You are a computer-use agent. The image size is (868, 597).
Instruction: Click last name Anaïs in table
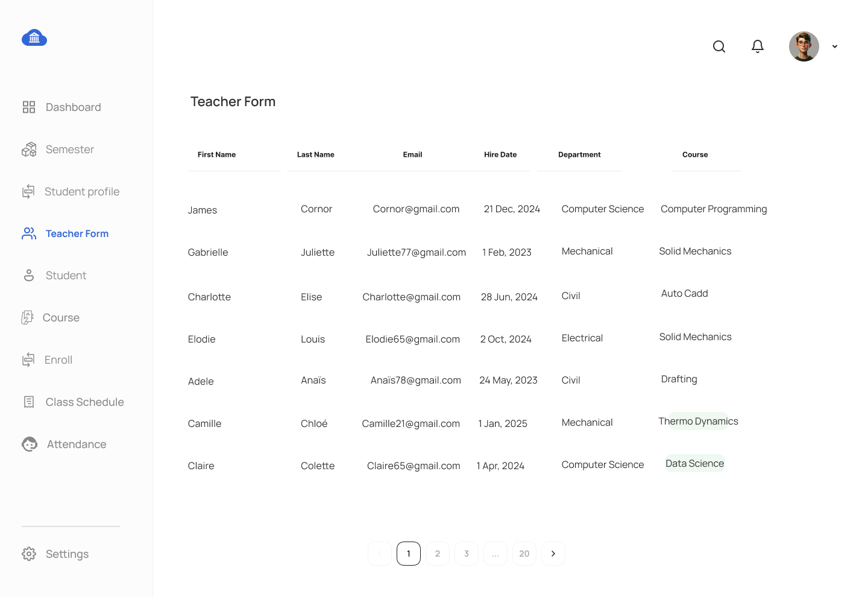(313, 381)
